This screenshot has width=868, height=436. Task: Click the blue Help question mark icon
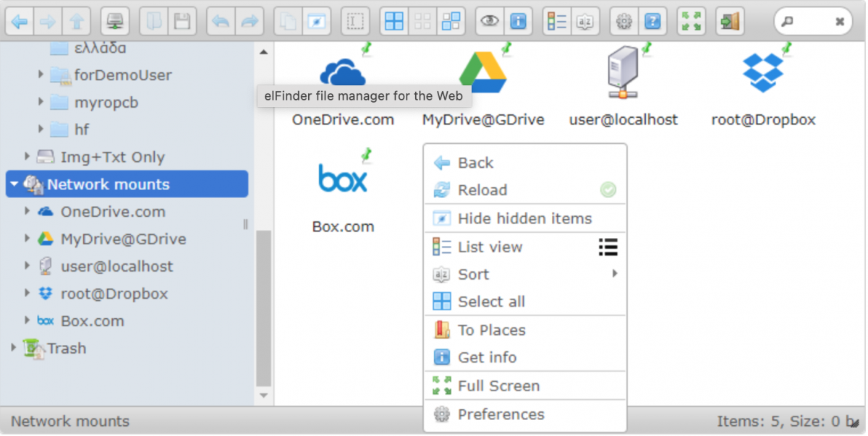pos(652,22)
